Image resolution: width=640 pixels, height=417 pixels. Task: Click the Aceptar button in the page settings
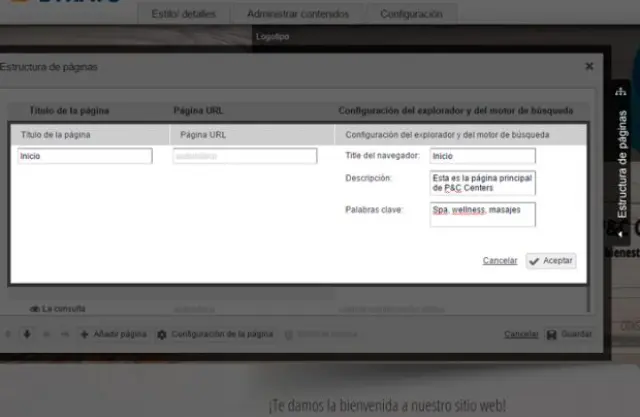551,260
